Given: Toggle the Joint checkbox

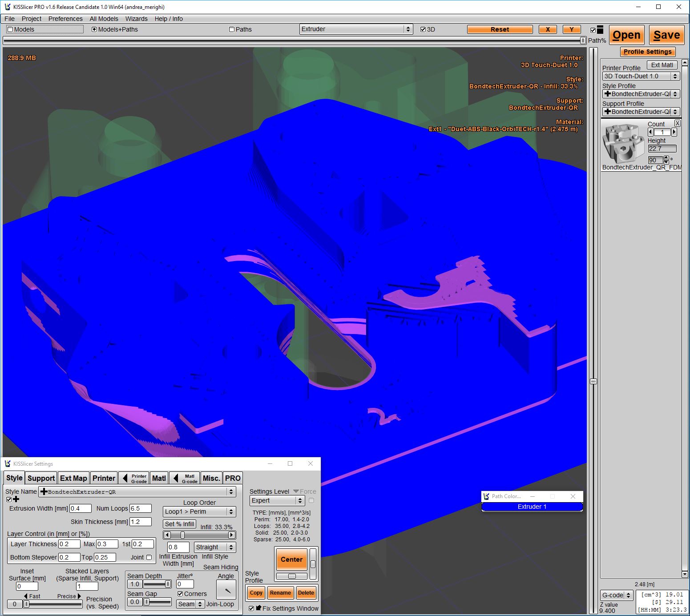Looking at the screenshot, I should pos(149,557).
